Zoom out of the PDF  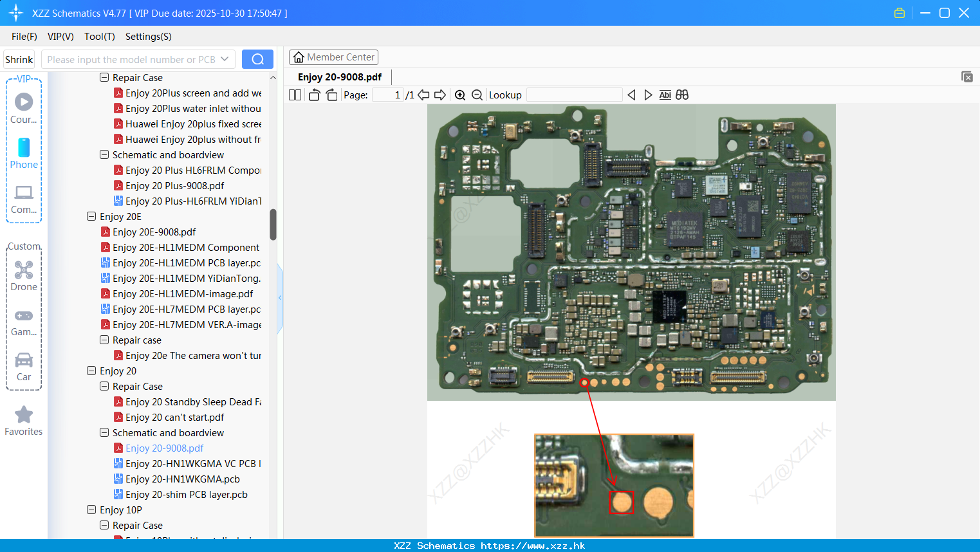477,95
